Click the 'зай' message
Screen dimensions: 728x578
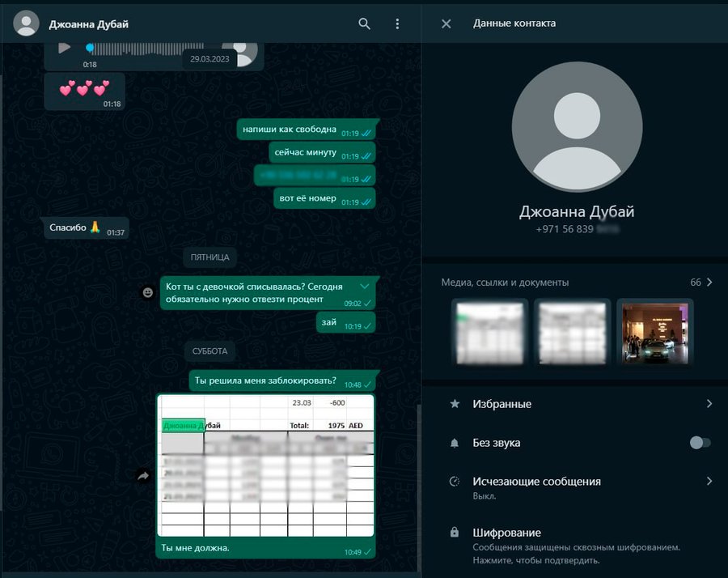coord(345,322)
